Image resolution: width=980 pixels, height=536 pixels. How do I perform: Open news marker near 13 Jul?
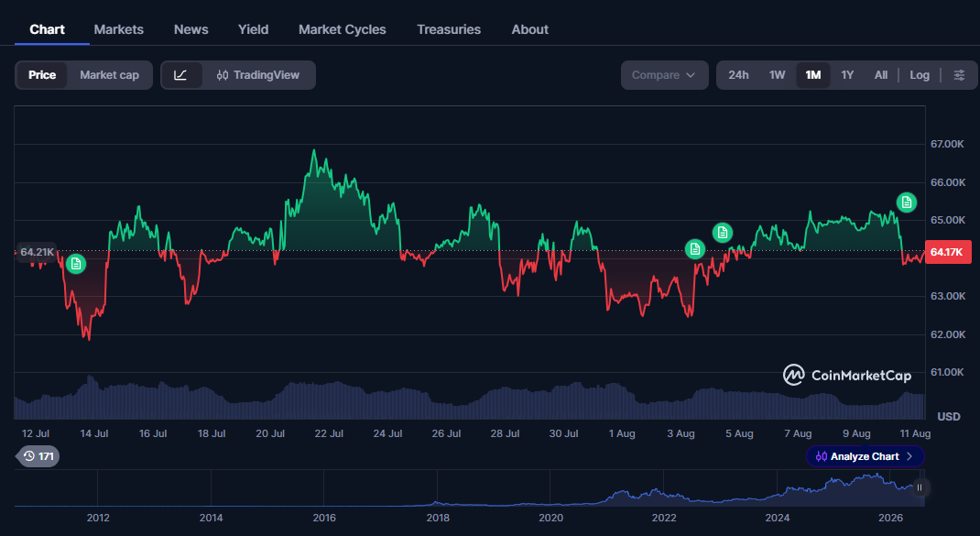click(76, 264)
